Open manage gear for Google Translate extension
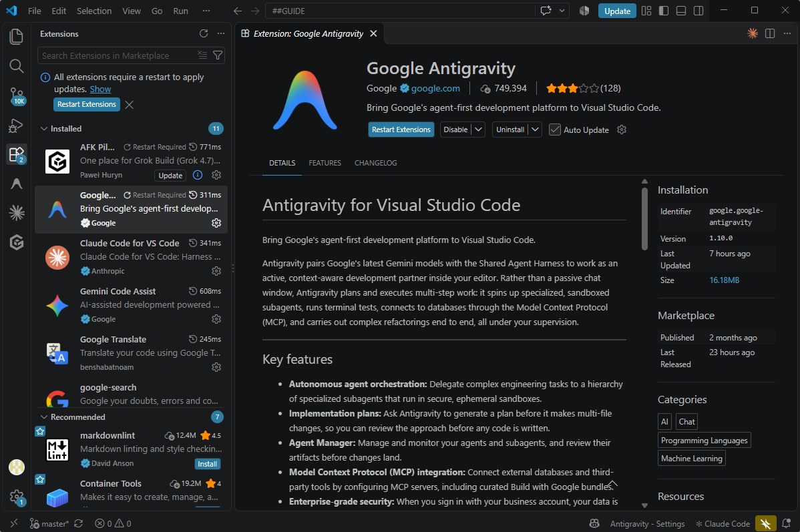 tap(216, 367)
